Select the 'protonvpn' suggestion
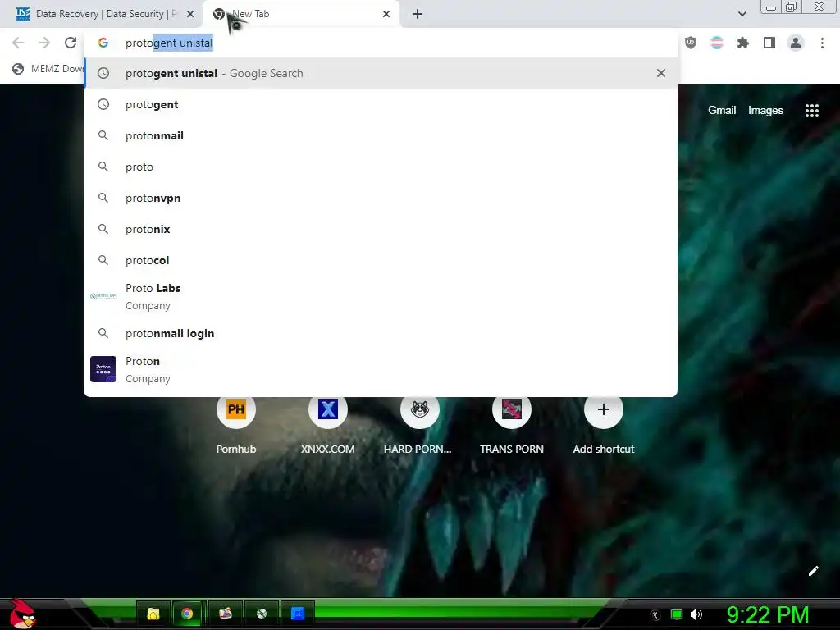This screenshot has height=630, width=840. coord(381,198)
